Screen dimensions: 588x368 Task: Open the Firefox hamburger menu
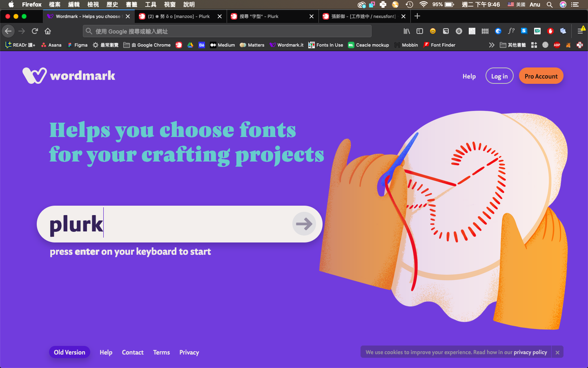coord(581,31)
